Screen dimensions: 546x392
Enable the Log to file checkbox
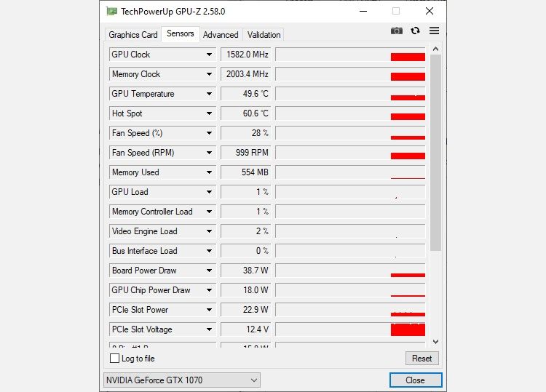click(114, 359)
